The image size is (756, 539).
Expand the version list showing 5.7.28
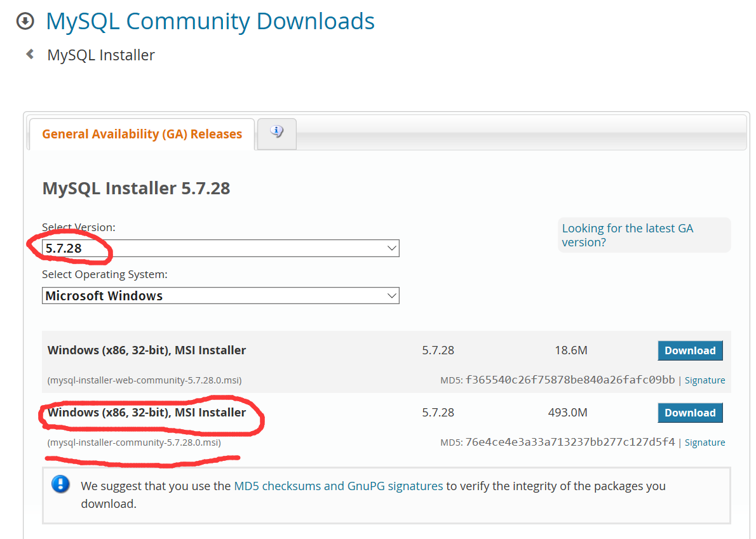pyautogui.click(x=392, y=248)
